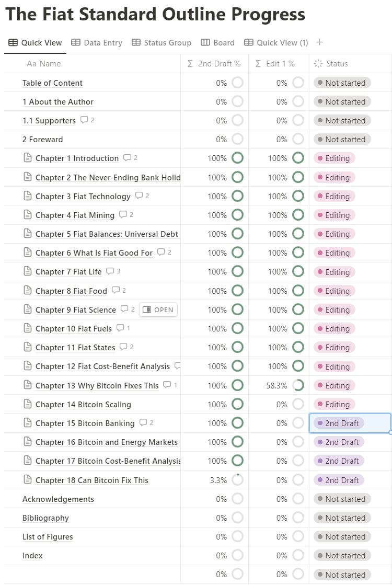Click page icon of Chapter 5 Fiat Balances

[28, 234]
